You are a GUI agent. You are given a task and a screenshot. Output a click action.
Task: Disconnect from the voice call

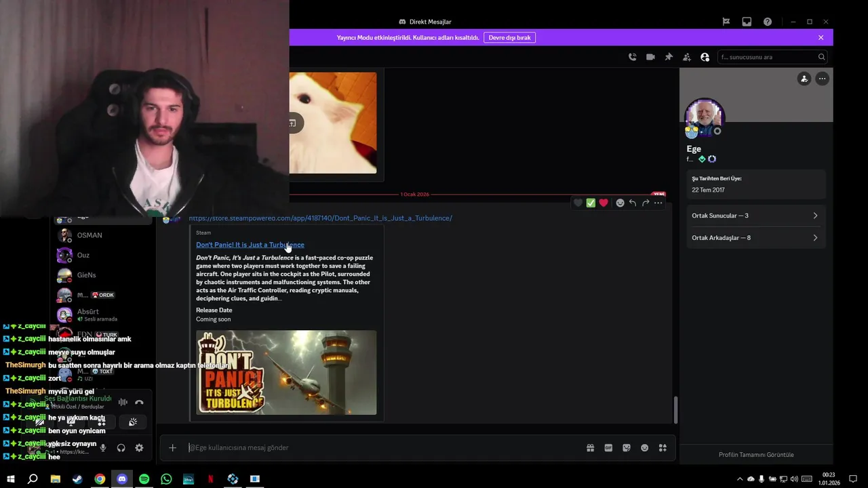[x=139, y=402]
